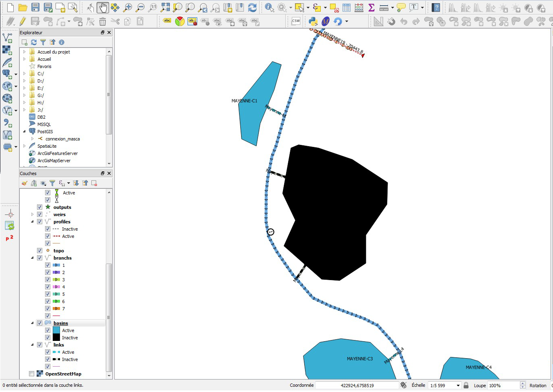Select the Favoris entry in Explorateur
The width and height of the screenshot is (553, 392).
point(44,66)
